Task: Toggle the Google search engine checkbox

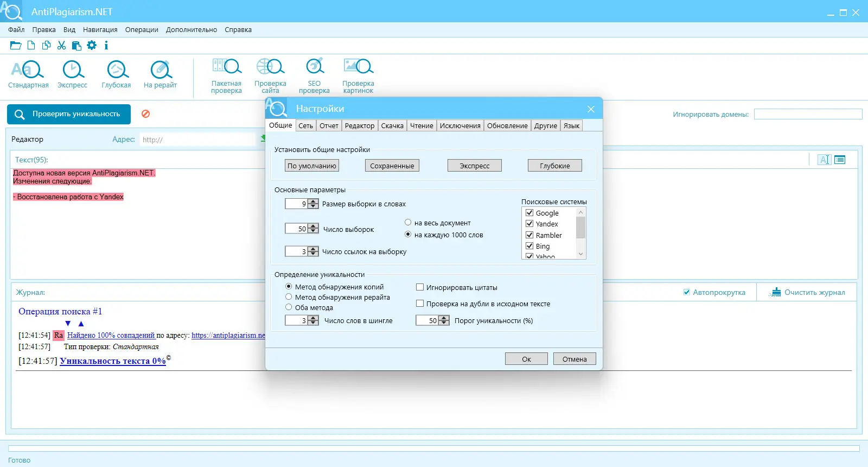Action: pyautogui.click(x=529, y=213)
